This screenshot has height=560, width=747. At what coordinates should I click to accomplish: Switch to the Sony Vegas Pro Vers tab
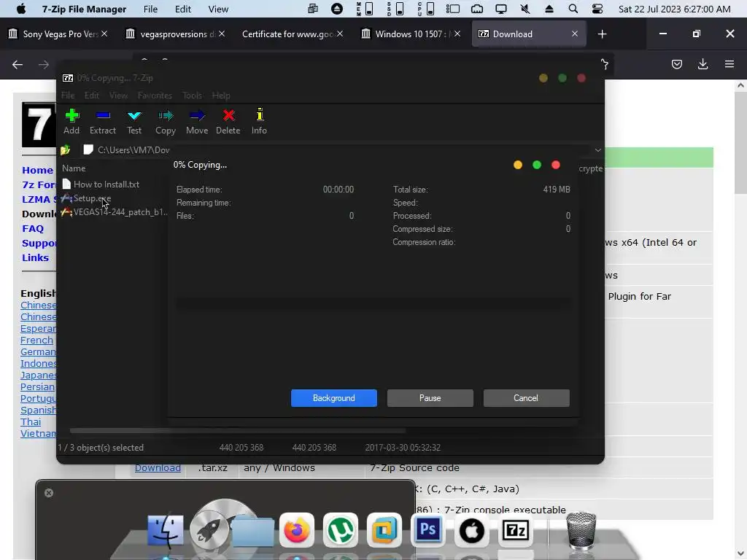click(58, 34)
